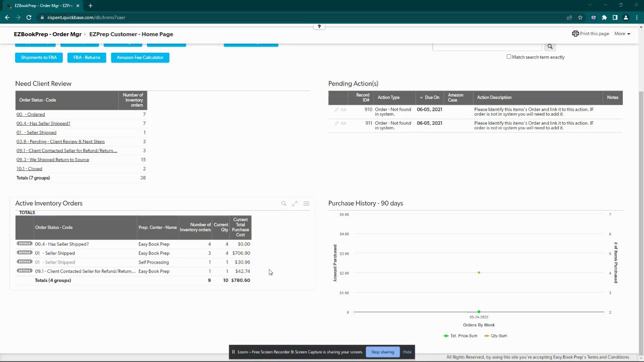Click the collapse-header up arrow
The image size is (644, 362).
[319, 26]
